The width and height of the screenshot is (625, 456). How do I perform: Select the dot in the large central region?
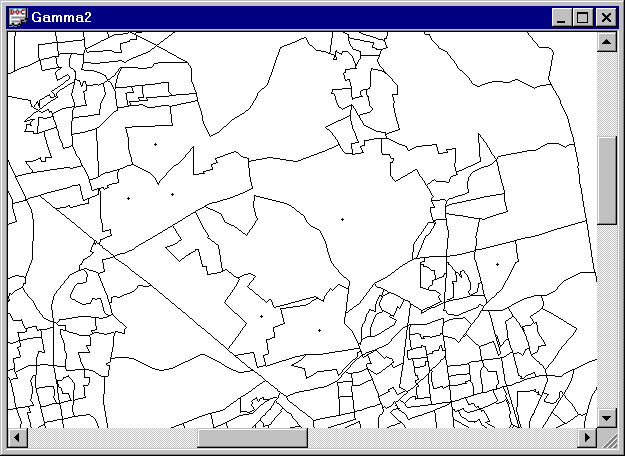[342, 219]
